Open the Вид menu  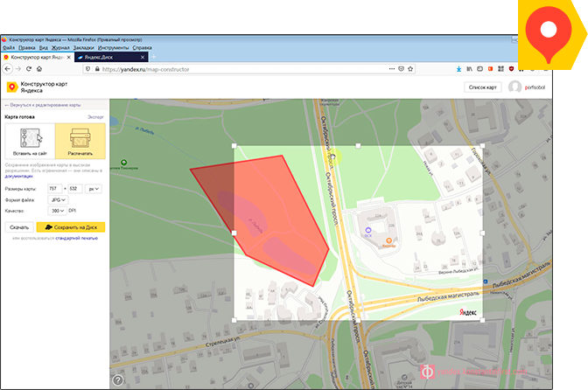[44, 47]
